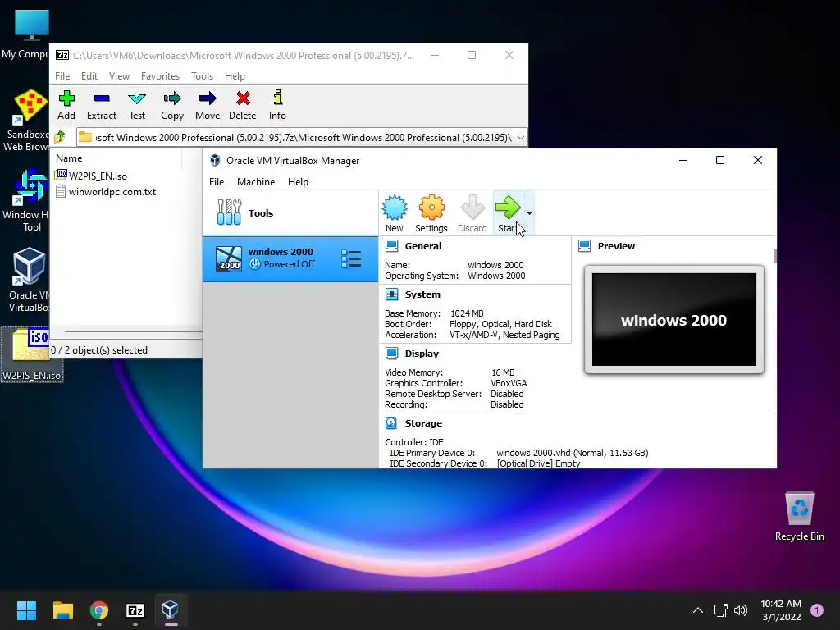Screen dimensions: 840x630
Task: Open Chrome from taskbar
Action: point(99,610)
